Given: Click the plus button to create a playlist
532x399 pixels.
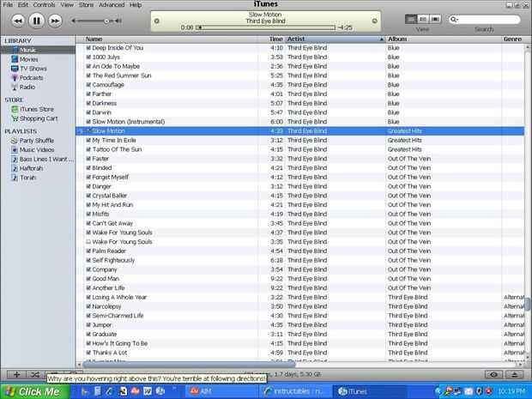Looking at the screenshot, I should [16, 375].
